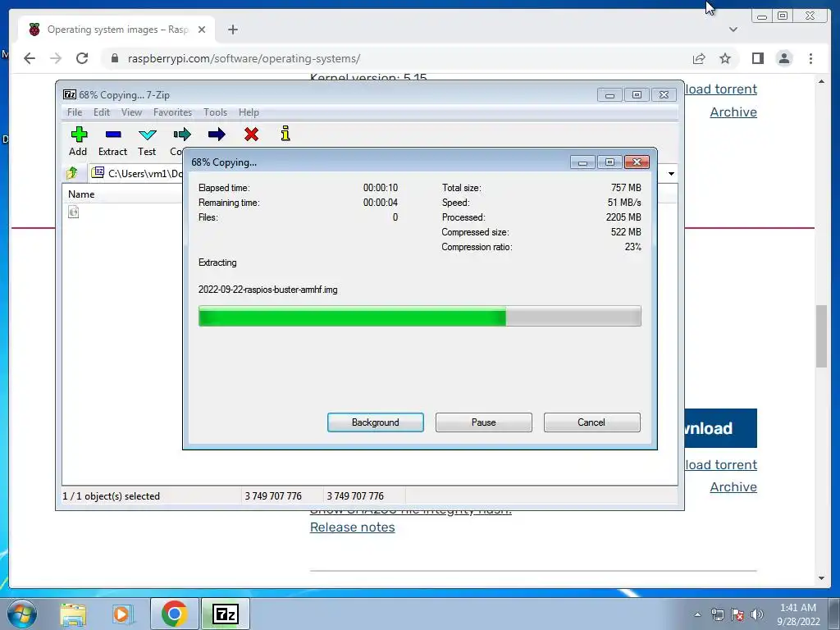Click the share page icon in address bar
Image resolution: width=840 pixels, height=630 pixels.
tap(699, 58)
